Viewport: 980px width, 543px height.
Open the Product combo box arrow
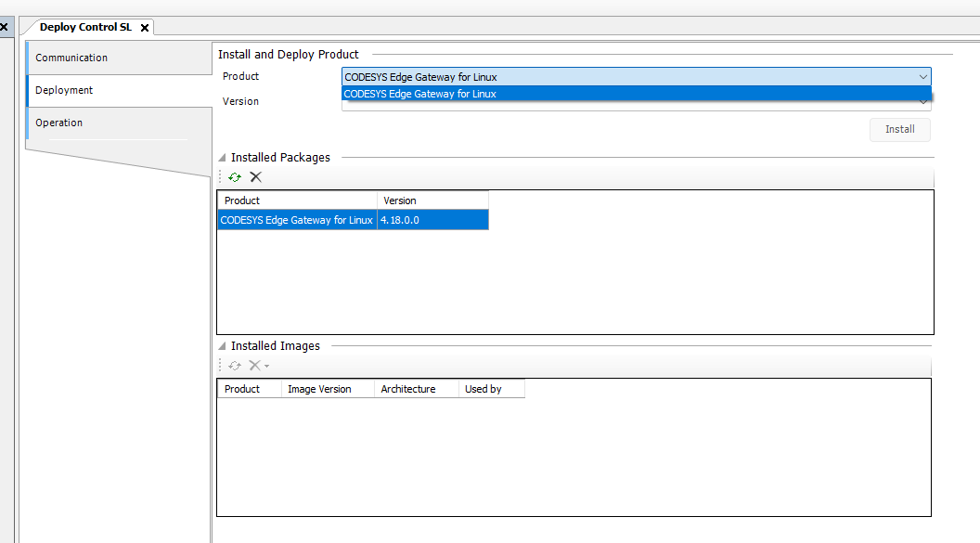922,77
